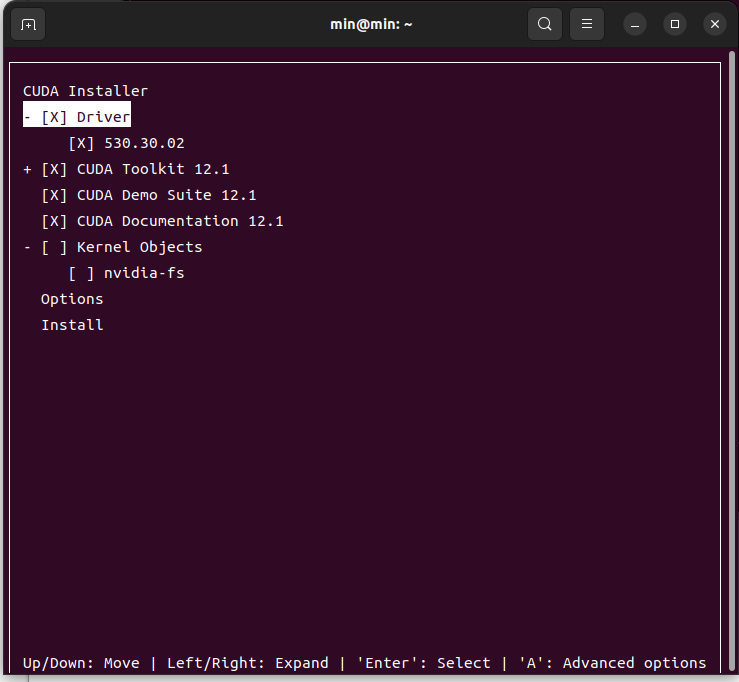This screenshot has height=682, width=739.
Task: Expand the CUDA Toolkit plus sign
Action: coord(27,169)
